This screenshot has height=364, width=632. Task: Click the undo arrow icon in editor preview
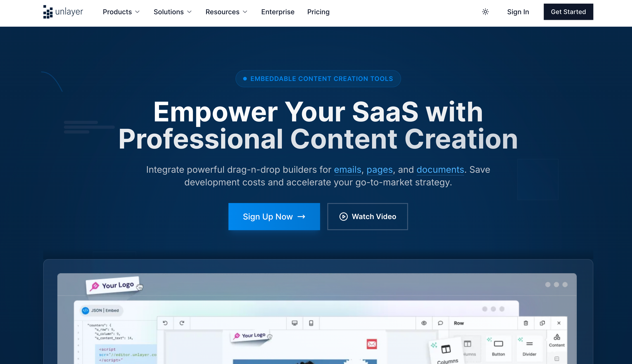pos(165,323)
